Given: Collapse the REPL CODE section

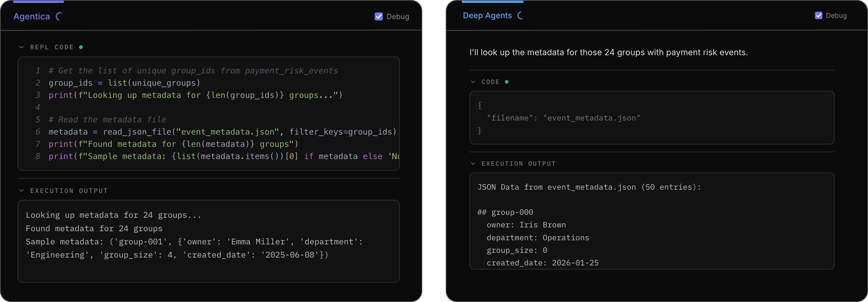Looking at the screenshot, I should [21, 47].
